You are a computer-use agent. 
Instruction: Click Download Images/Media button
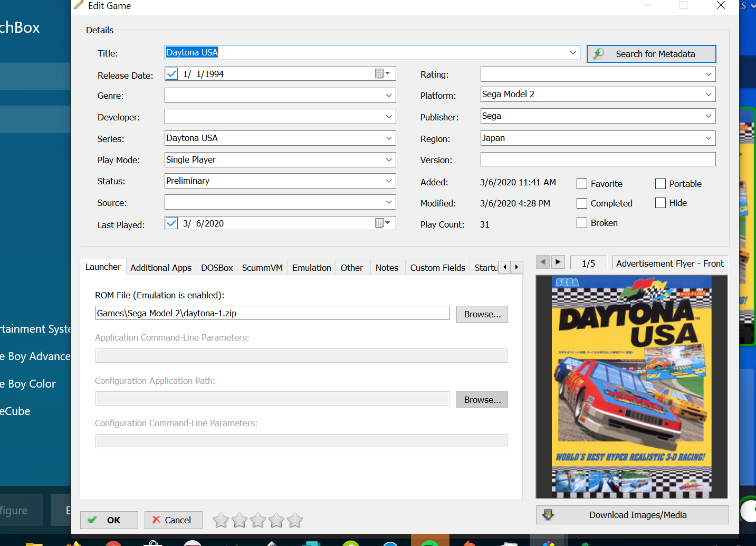[633, 515]
